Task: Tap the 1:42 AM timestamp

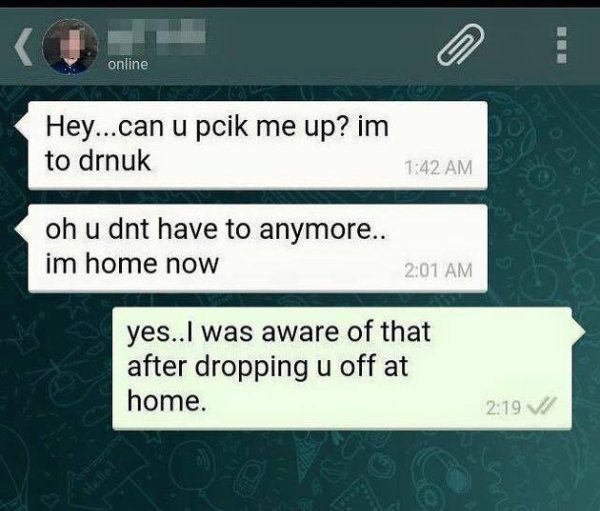Action: (438, 168)
